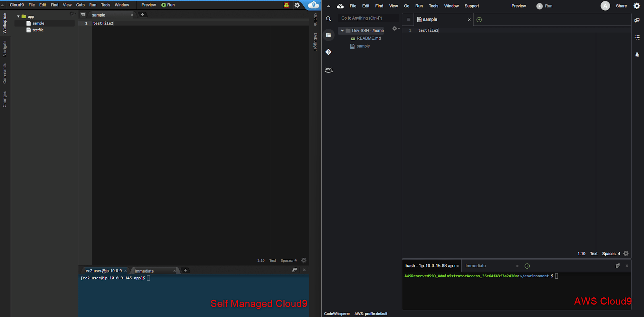Screen dimensions: 644x317
Task: Click tab list icon left of sample tab
Action: click(x=83, y=14)
